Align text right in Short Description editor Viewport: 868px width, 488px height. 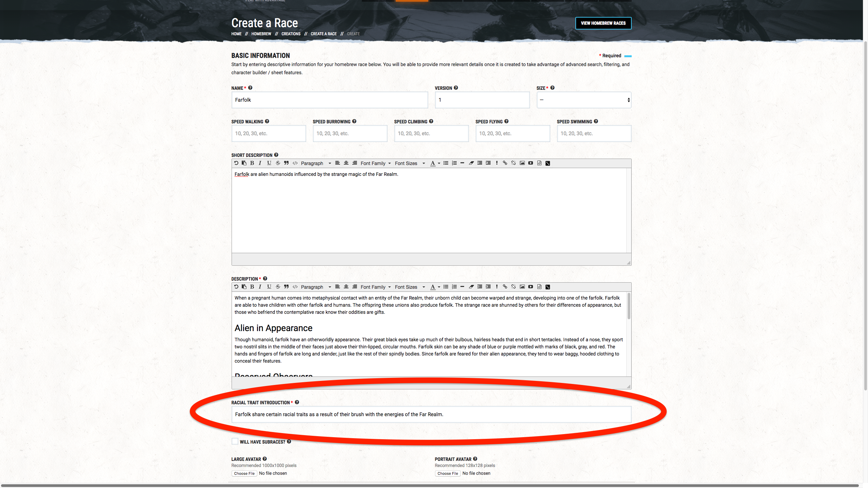coord(355,163)
